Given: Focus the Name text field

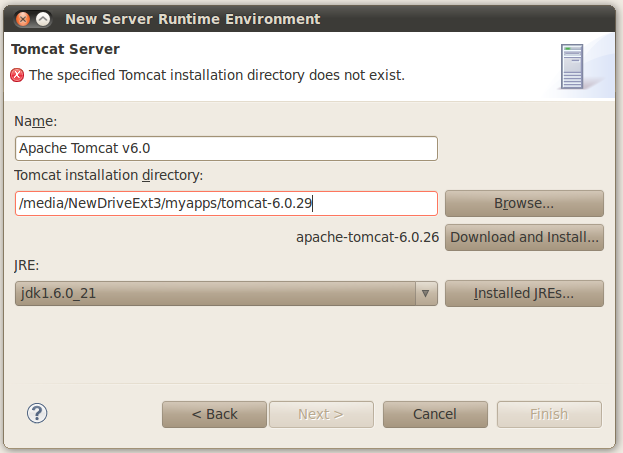Looking at the screenshot, I should [227, 148].
